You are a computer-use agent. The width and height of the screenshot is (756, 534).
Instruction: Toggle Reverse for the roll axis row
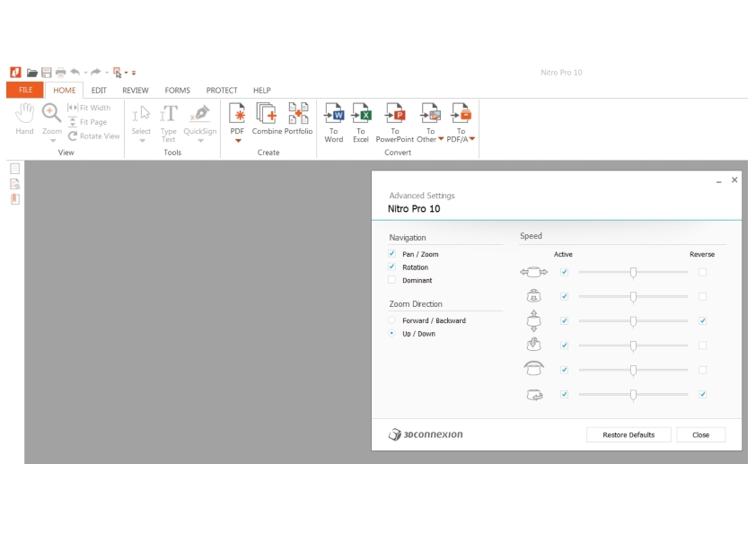click(x=702, y=370)
